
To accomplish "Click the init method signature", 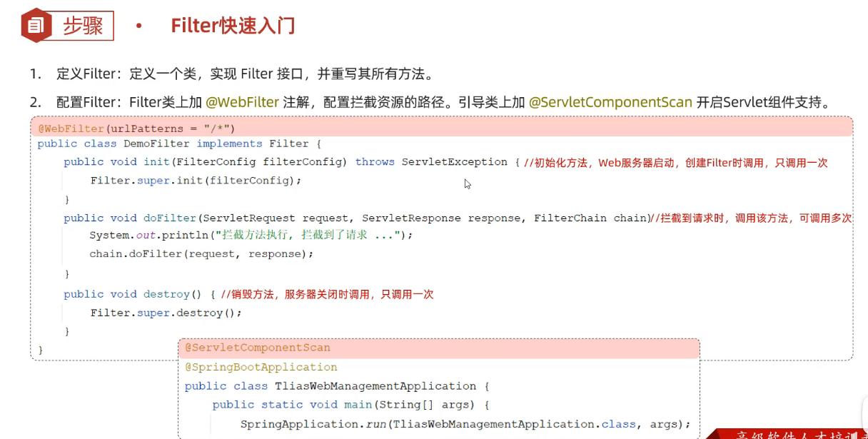I will point(286,162).
